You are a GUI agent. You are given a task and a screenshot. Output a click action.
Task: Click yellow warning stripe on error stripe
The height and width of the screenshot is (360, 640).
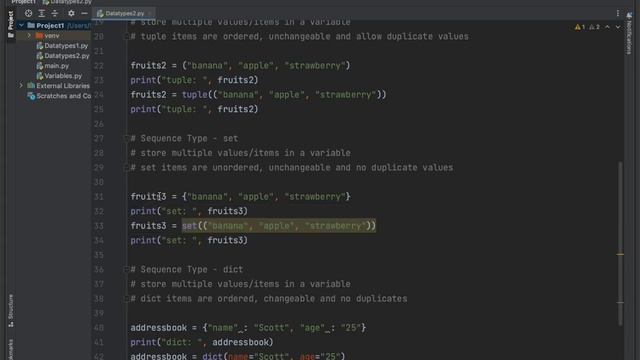[620, 254]
